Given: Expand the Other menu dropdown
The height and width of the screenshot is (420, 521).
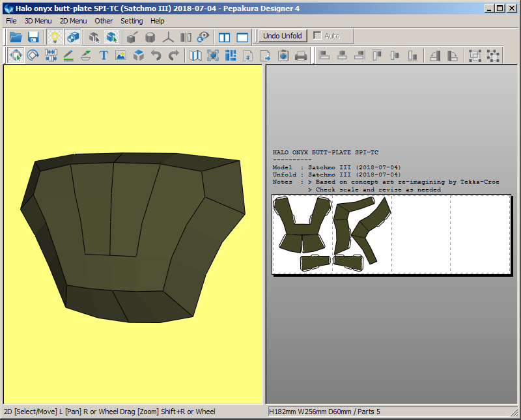Looking at the screenshot, I should pyautogui.click(x=104, y=21).
